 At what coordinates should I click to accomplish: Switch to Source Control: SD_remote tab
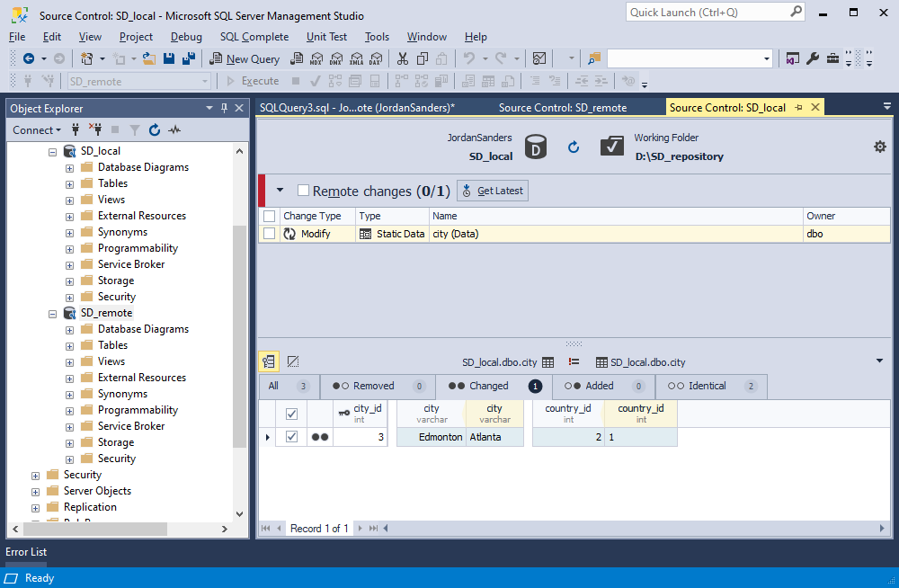pyautogui.click(x=563, y=107)
